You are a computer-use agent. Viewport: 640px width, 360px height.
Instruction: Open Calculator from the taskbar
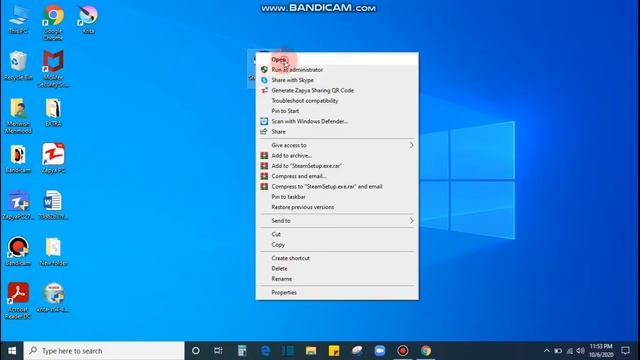coord(242,351)
